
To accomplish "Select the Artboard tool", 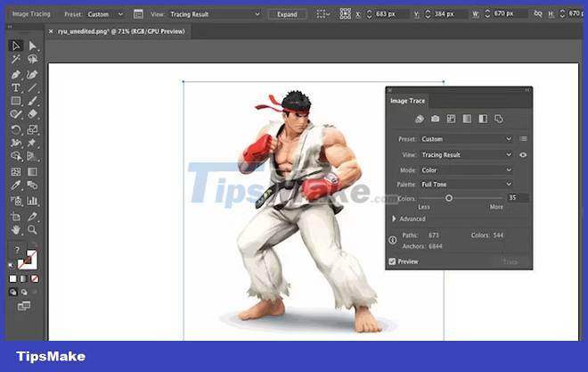I will (16, 216).
